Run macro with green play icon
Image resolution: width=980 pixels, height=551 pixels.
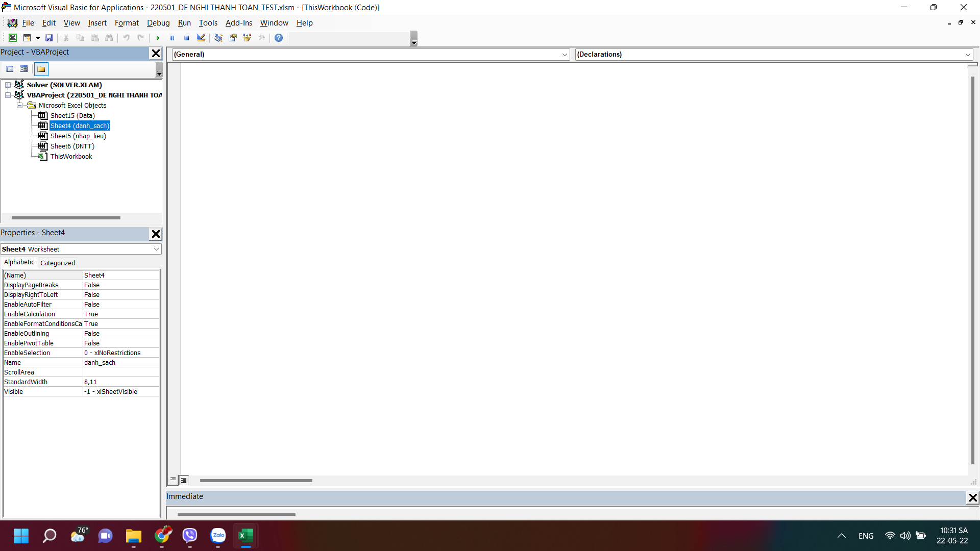click(158, 38)
